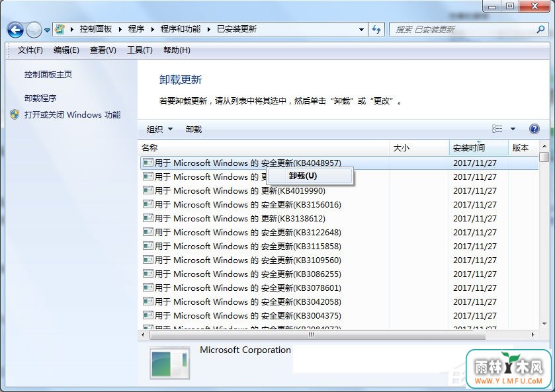Click 控制面板 in the breadcrumb
Screen dimensions: 555x392
point(95,29)
